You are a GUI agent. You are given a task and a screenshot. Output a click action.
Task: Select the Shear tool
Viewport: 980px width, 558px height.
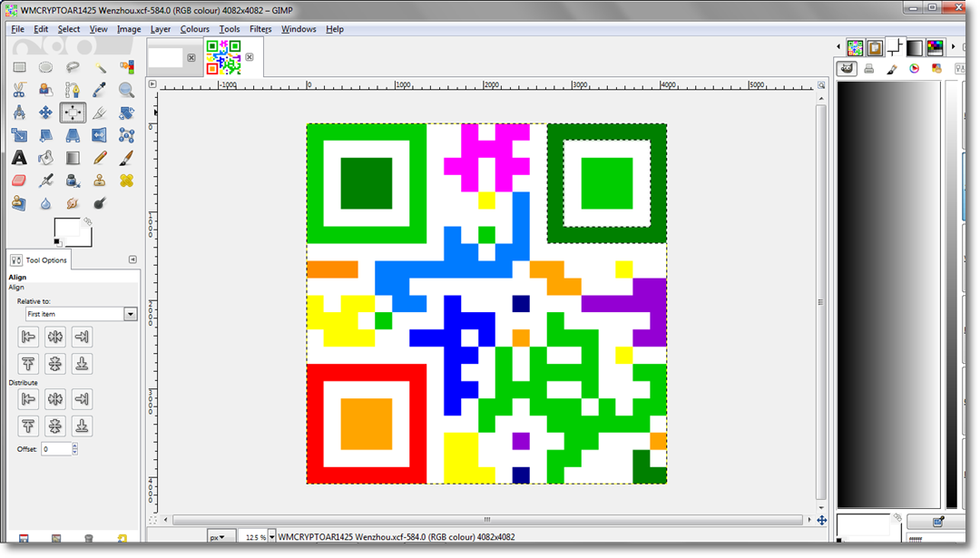click(45, 135)
